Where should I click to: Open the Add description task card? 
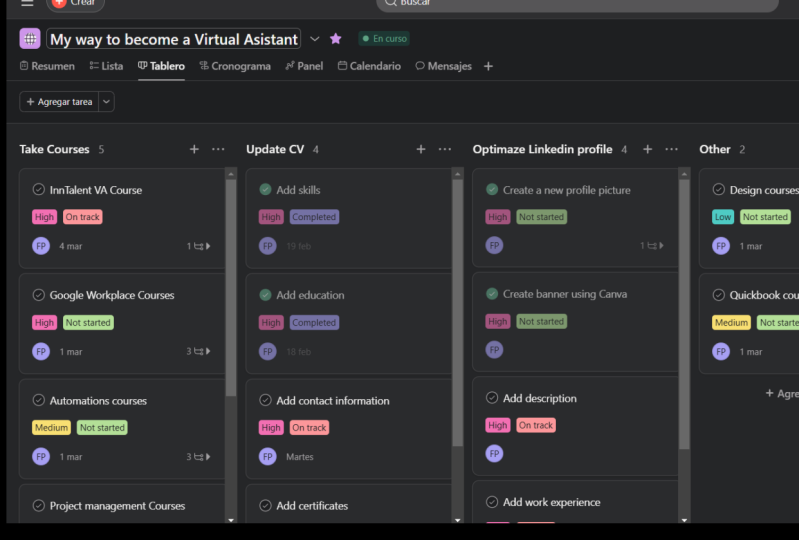(x=575, y=426)
